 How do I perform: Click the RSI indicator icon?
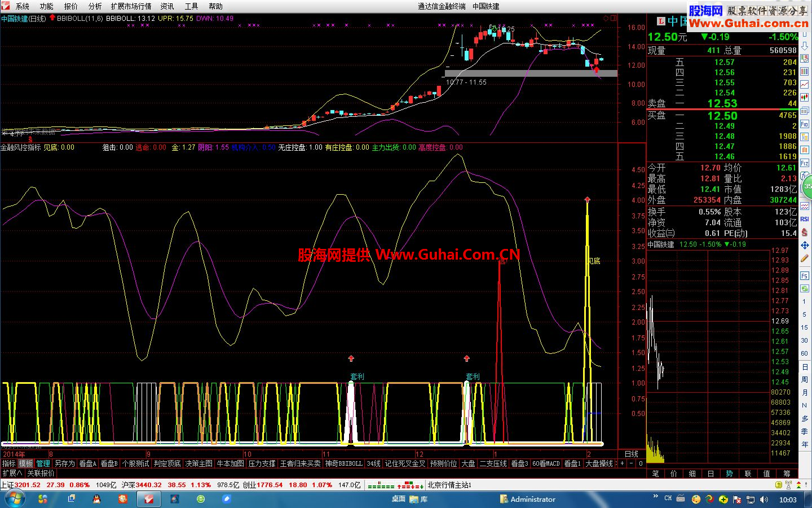[x=805, y=219]
